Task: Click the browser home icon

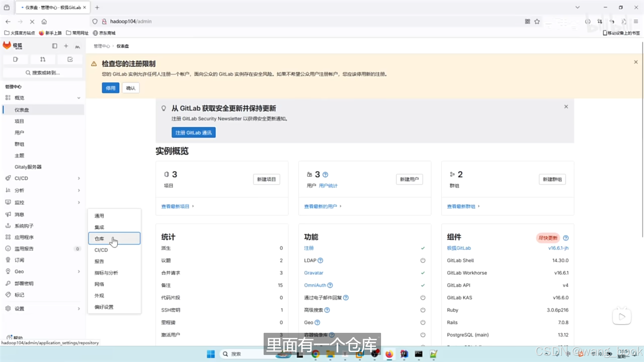Action: 44,21
